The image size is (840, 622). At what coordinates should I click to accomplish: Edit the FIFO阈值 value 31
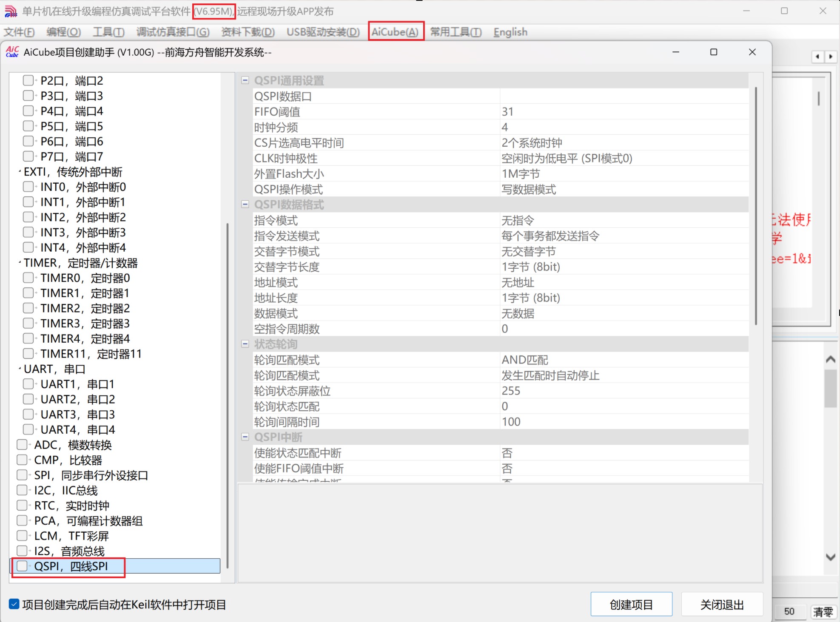click(624, 112)
